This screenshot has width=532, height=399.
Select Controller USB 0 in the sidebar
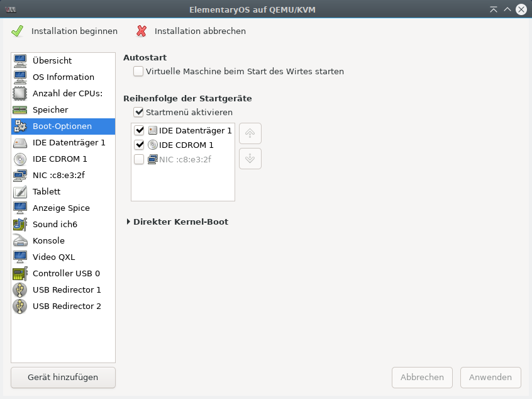click(x=63, y=273)
